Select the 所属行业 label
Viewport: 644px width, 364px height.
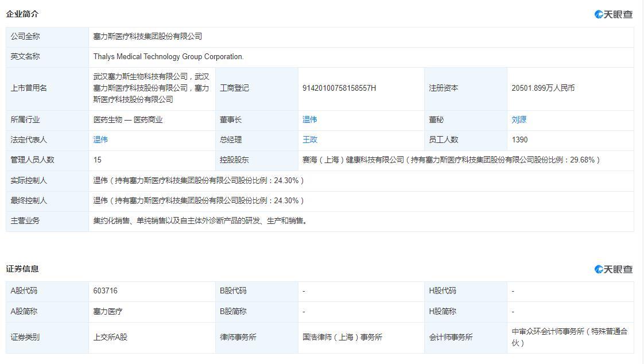click(25, 119)
